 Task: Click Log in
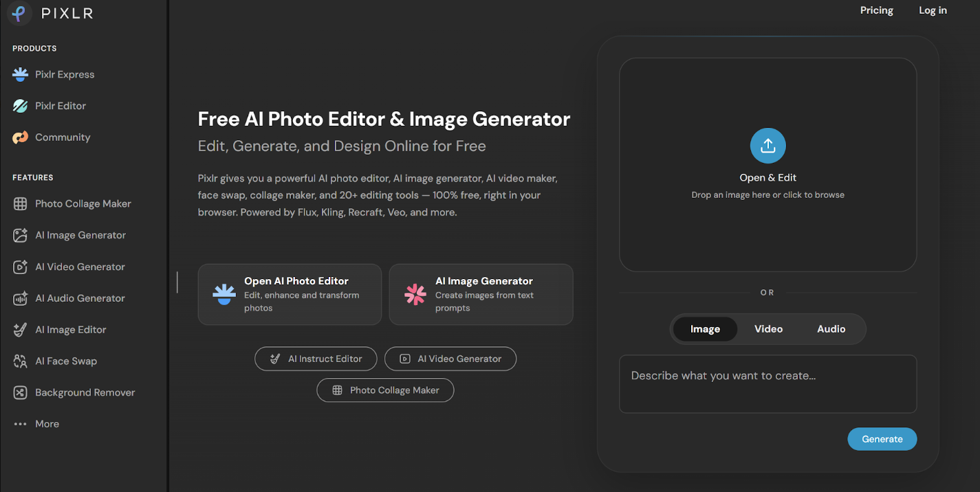coord(933,10)
